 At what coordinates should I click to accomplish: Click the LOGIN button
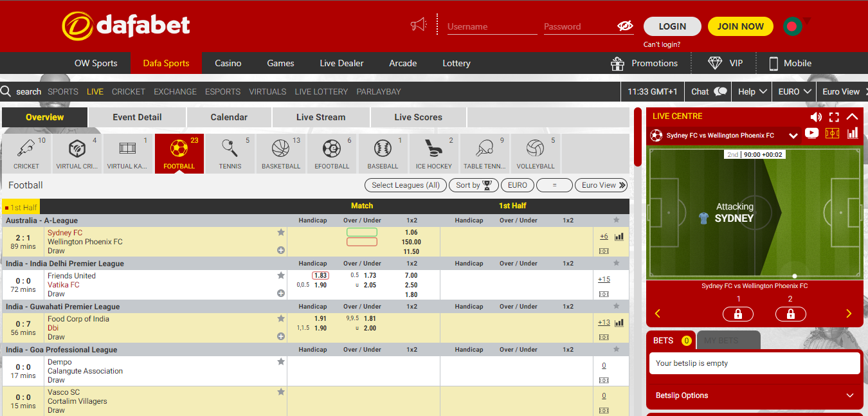tap(673, 26)
